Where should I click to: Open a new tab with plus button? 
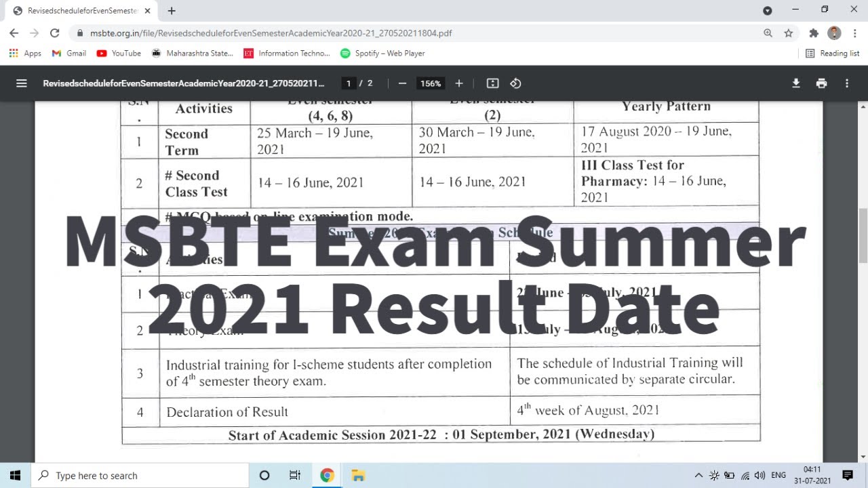(x=172, y=11)
